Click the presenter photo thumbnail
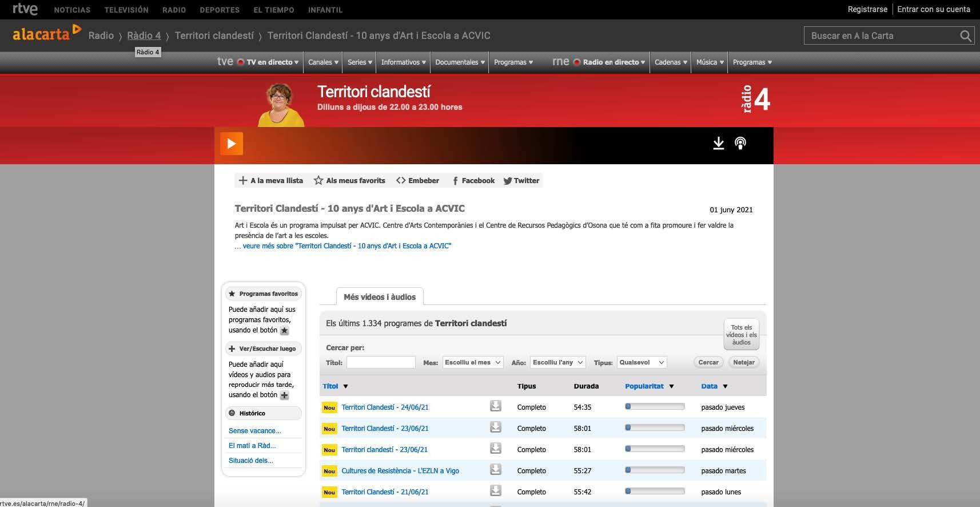This screenshot has height=507, width=980. [x=281, y=104]
